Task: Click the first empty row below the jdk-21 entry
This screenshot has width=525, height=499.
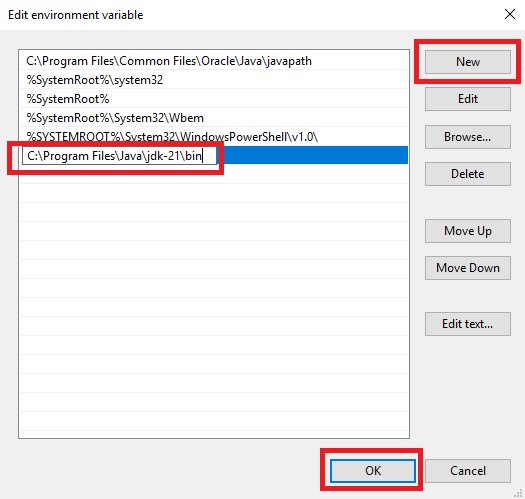Action: tap(214, 174)
